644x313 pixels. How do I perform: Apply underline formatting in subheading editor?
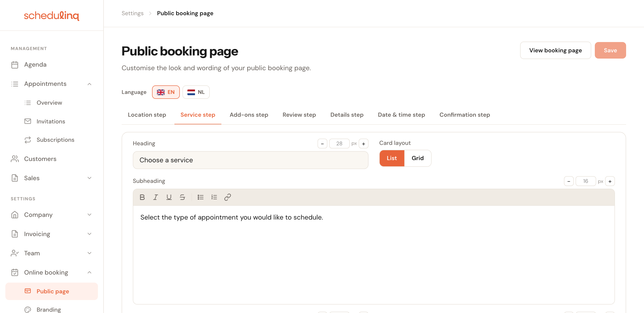169,197
